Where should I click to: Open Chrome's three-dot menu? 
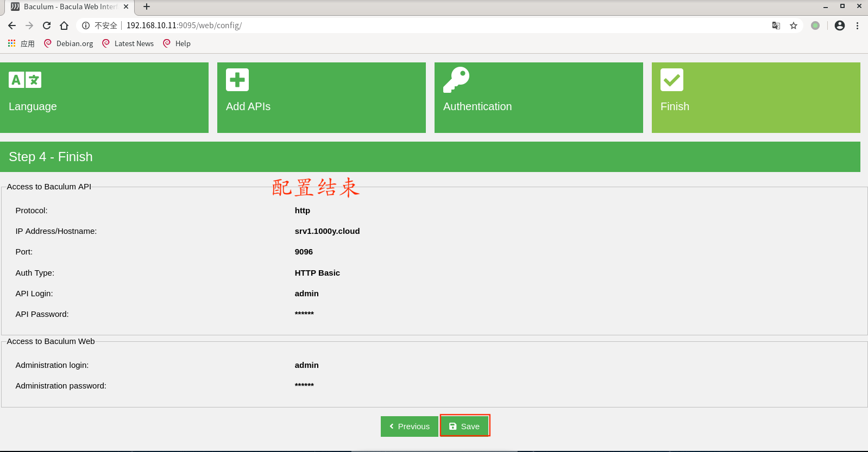click(x=857, y=26)
